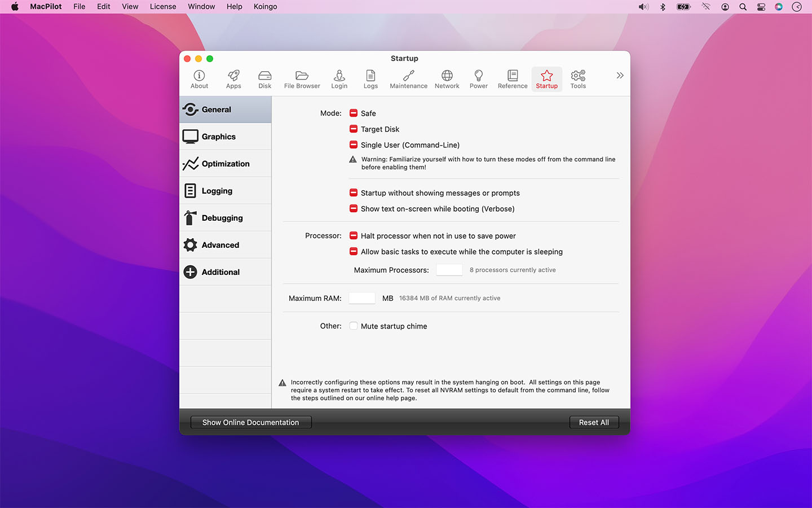Toggle Show text on-screen while booting (Verbose)

354,209
